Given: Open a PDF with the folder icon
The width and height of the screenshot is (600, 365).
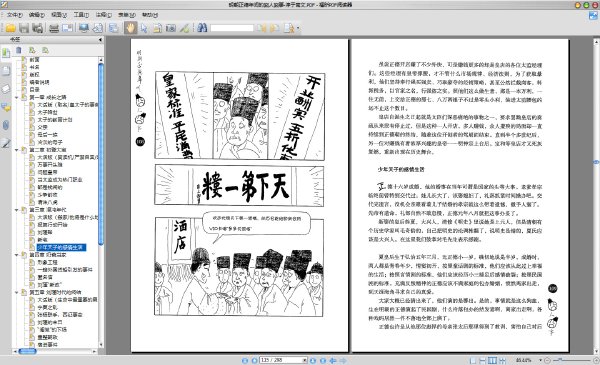Looking at the screenshot, I should point(11,28).
